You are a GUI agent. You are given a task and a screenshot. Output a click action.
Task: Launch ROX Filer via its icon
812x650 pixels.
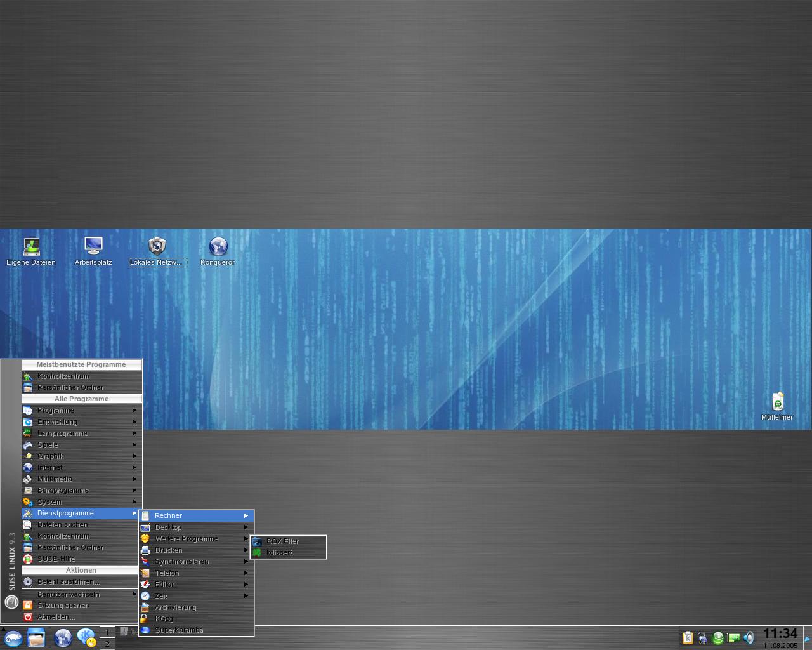click(257, 541)
